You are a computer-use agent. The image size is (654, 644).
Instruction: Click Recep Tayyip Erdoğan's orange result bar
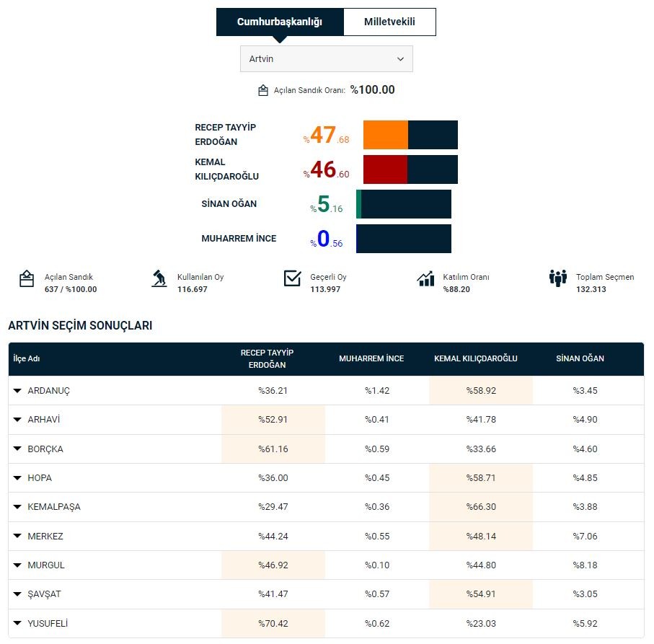386,135
